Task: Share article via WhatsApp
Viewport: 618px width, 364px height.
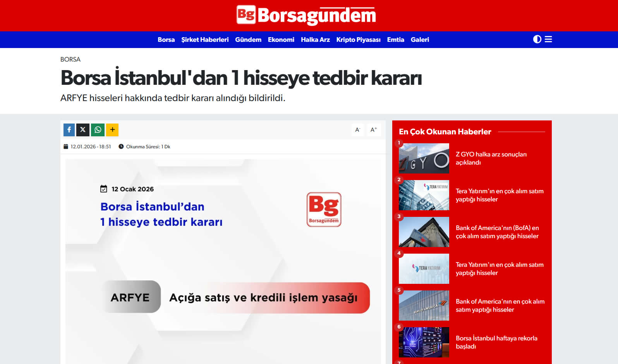Action: (98, 130)
